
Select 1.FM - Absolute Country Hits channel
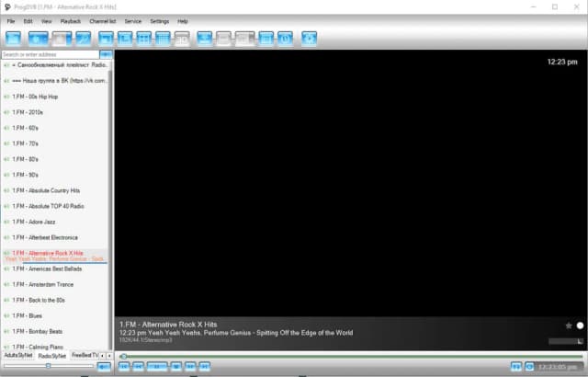pos(55,190)
